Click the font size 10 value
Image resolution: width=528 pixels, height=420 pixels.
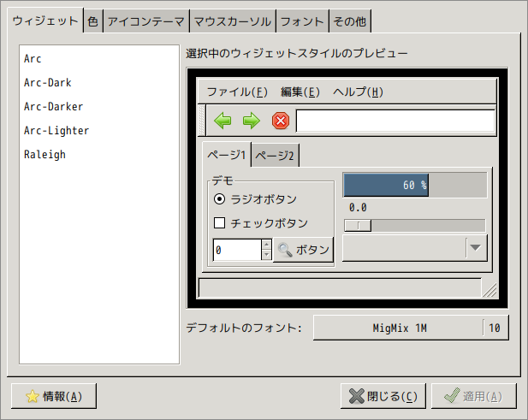pos(495,328)
